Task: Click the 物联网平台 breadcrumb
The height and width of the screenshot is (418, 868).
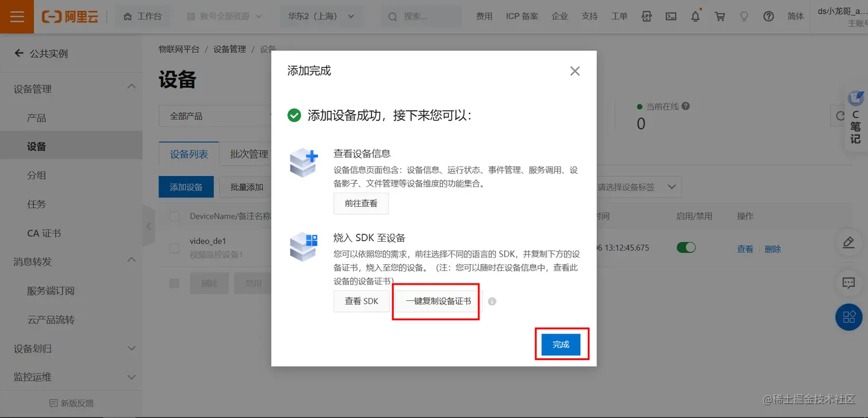Action: pyautogui.click(x=179, y=49)
